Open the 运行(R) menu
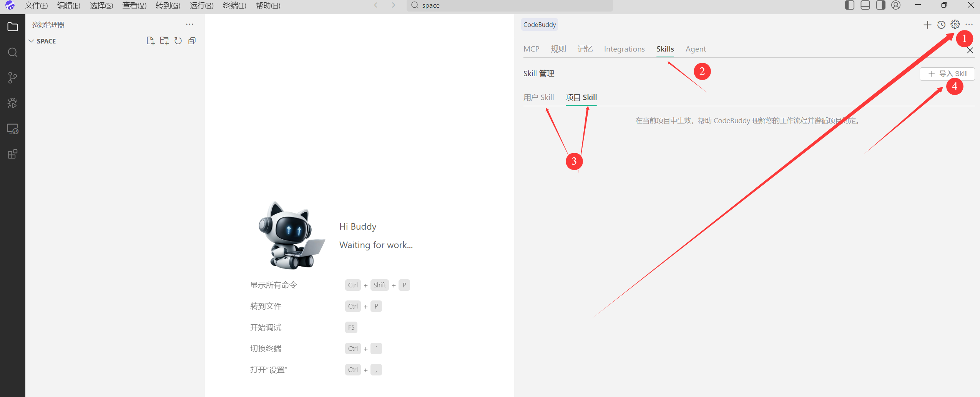The width and height of the screenshot is (980, 397). (x=201, y=5)
